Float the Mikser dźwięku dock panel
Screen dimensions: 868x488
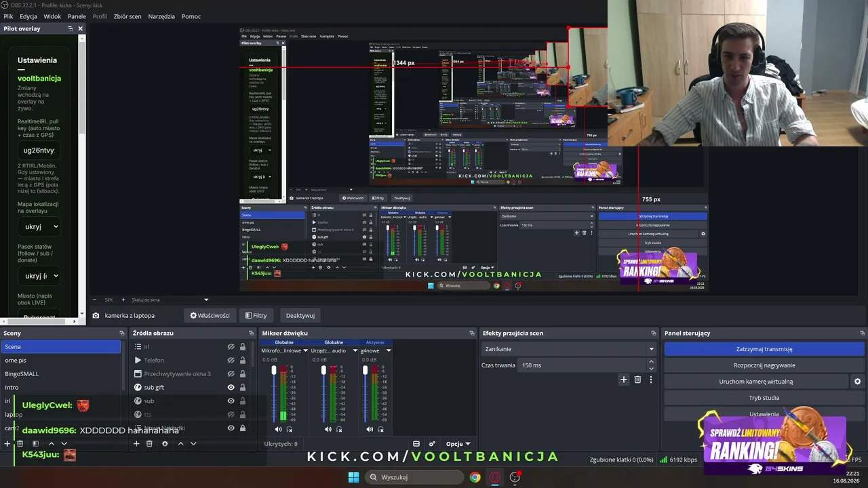(x=472, y=333)
